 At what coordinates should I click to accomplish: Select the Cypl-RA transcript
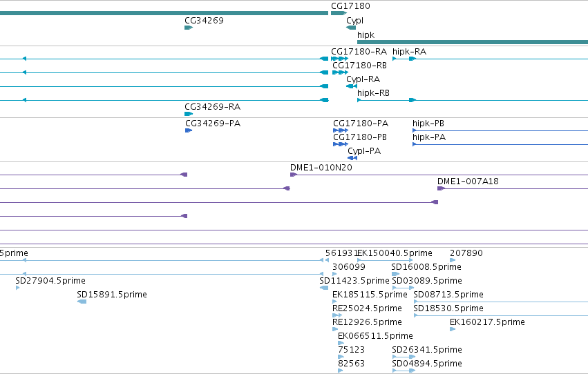363,79
